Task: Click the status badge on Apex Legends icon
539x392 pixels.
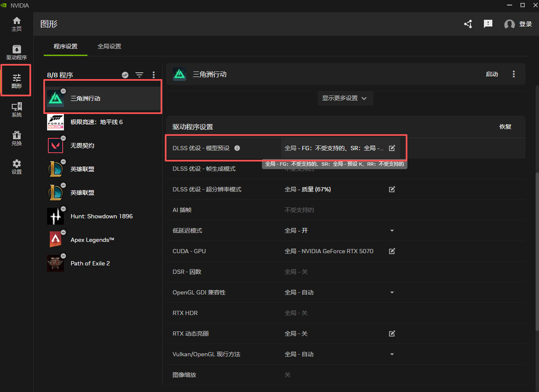Action: [x=63, y=232]
